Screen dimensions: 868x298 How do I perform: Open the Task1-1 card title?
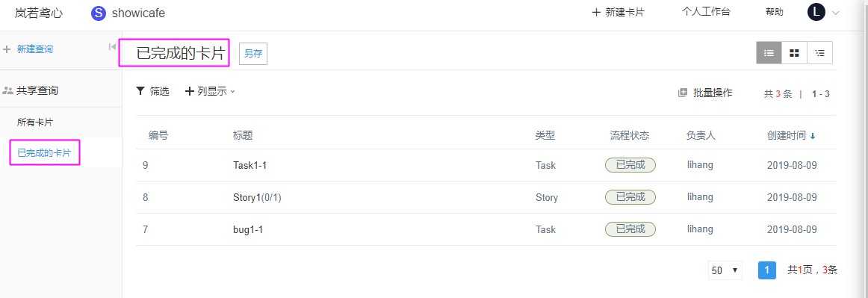coord(250,166)
